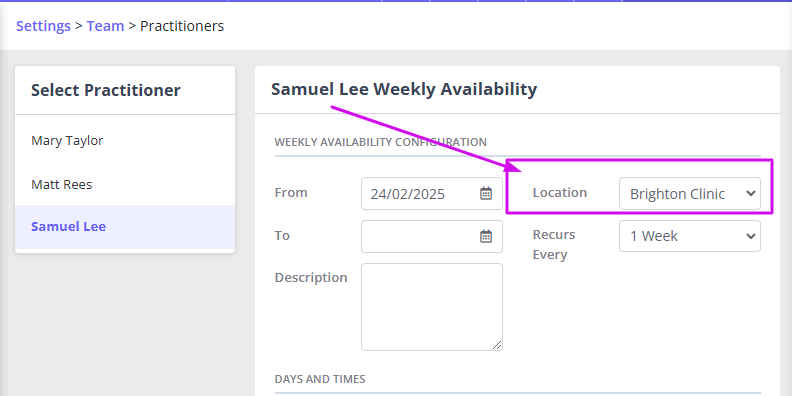Viewport: 792px width, 396px height.
Task: Click the Recurs Every label
Action: coord(554,244)
